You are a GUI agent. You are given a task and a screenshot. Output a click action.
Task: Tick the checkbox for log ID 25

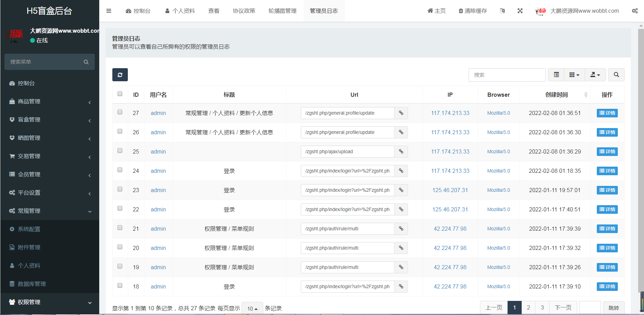(120, 150)
